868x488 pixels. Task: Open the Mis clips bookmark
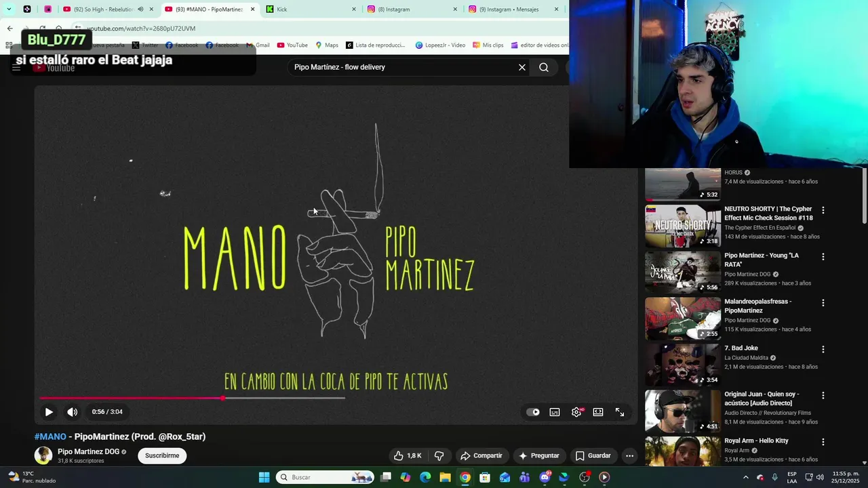click(x=488, y=45)
